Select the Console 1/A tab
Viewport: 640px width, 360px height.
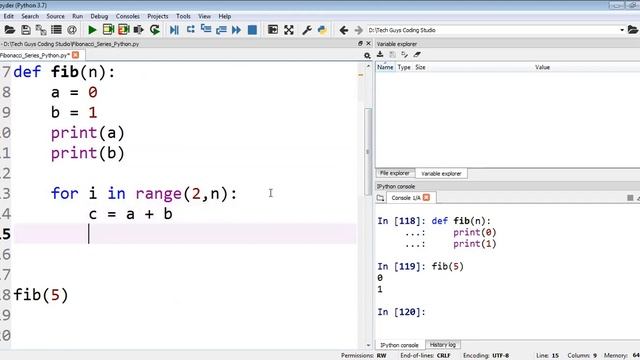pos(406,198)
